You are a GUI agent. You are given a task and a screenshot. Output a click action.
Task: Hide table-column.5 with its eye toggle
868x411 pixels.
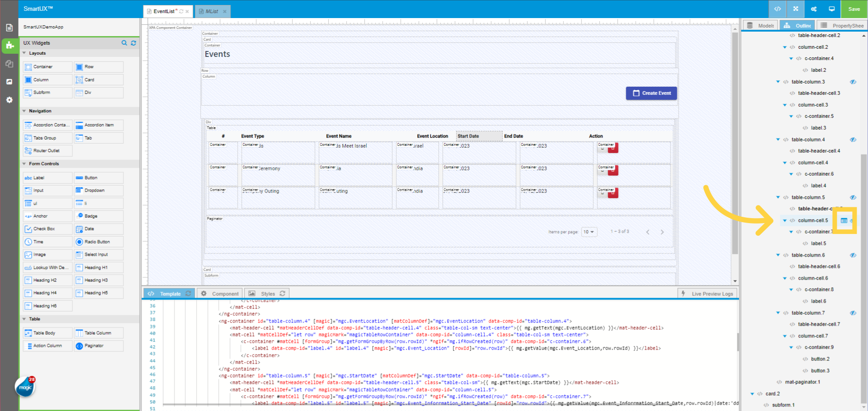pos(854,197)
